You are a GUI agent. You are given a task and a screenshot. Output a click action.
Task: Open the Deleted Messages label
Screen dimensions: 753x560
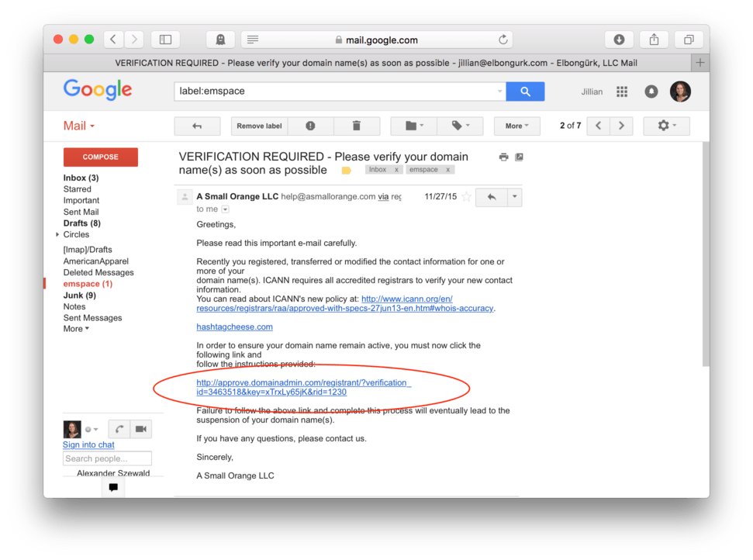[98, 272]
